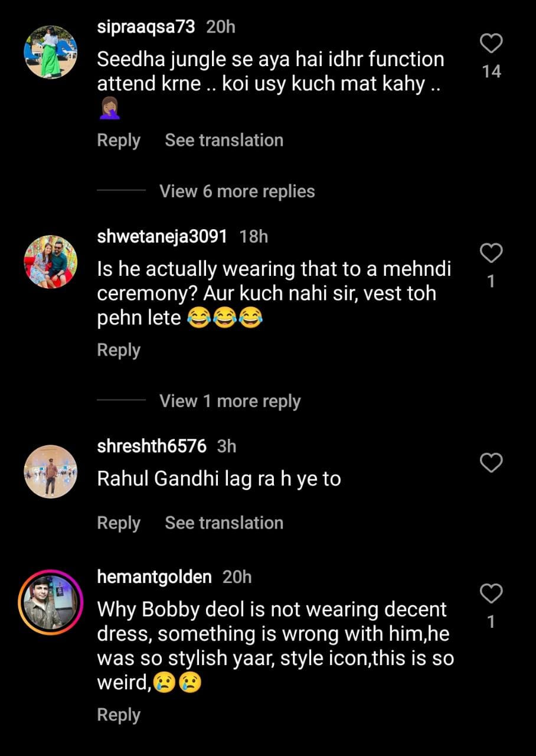Like shwetaneja3091's comment with the heart
The image size is (536, 756).
(x=491, y=253)
